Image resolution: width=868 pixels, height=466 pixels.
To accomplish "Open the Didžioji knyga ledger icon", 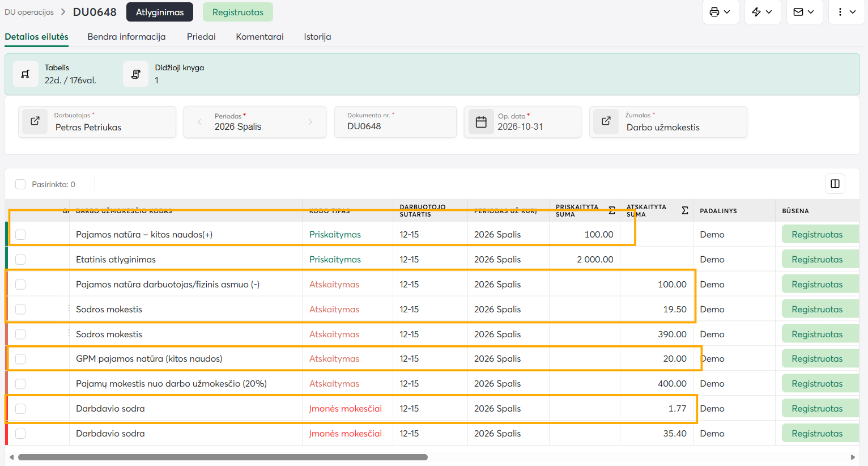I will click(136, 74).
